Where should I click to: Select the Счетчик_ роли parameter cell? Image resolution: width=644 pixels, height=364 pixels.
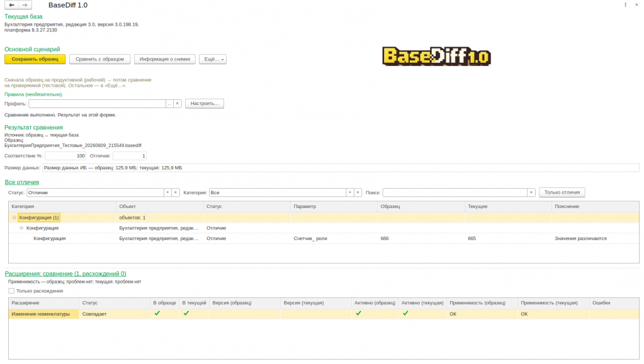pos(334,238)
